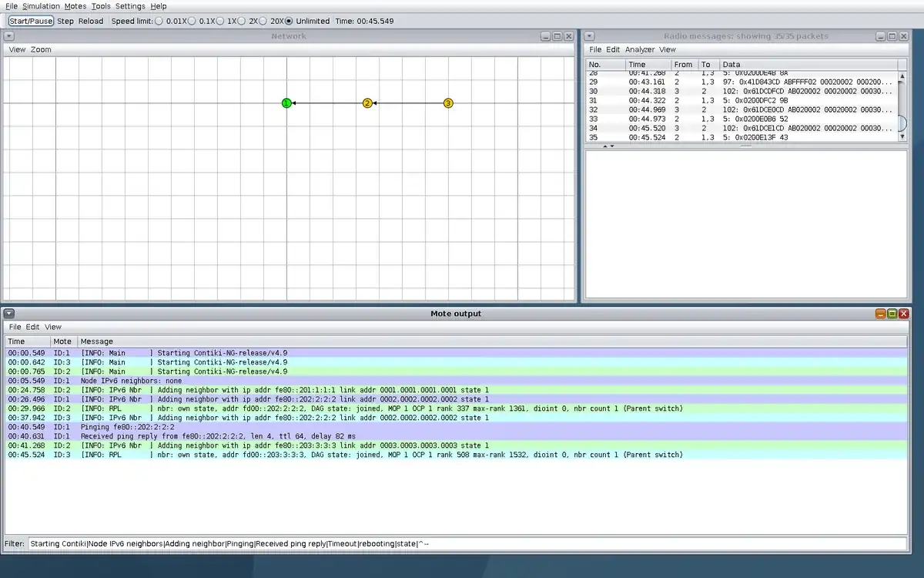Click the Mote output Time column header
Viewport: 924px width, 578px height.
(28, 341)
